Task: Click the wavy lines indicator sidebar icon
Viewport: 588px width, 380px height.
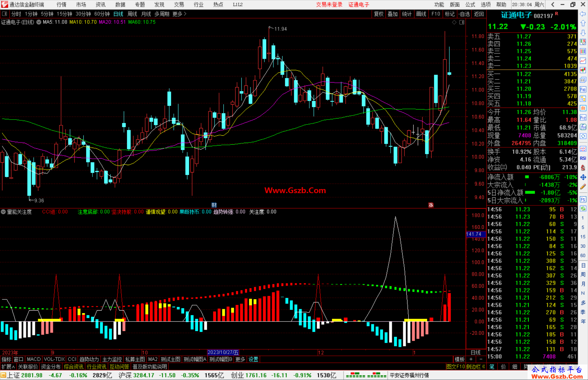Action: click(x=583, y=149)
